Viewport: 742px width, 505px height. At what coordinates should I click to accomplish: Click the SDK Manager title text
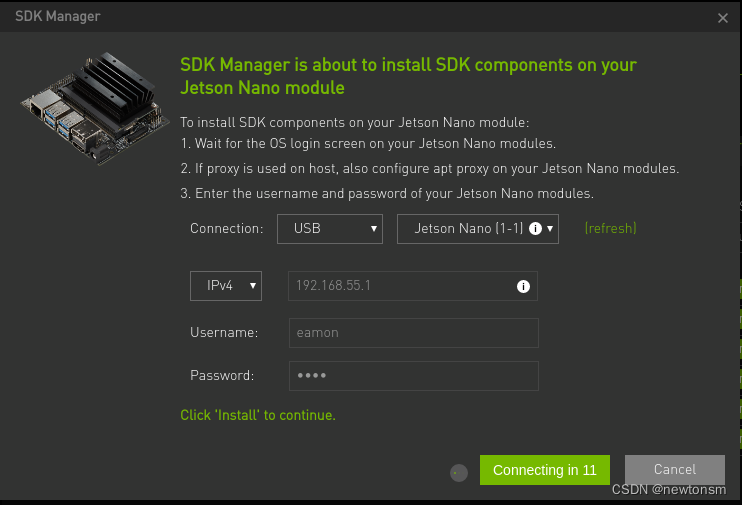[x=58, y=17]
